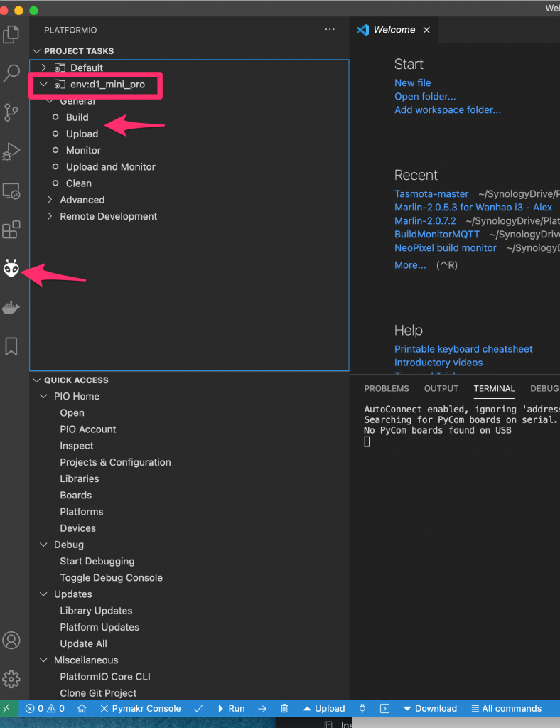
Task: Click the PlatformIO Clean trash icon
Action: coord(284,709)
